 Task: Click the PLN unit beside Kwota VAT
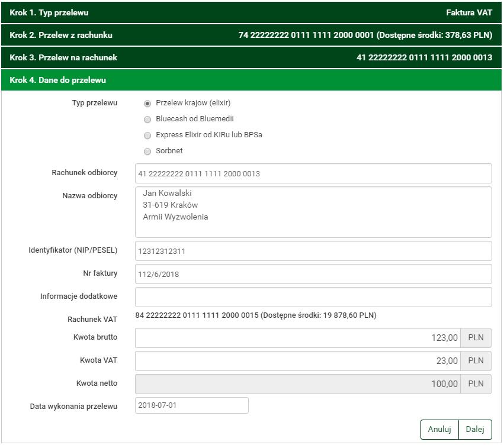476,361
